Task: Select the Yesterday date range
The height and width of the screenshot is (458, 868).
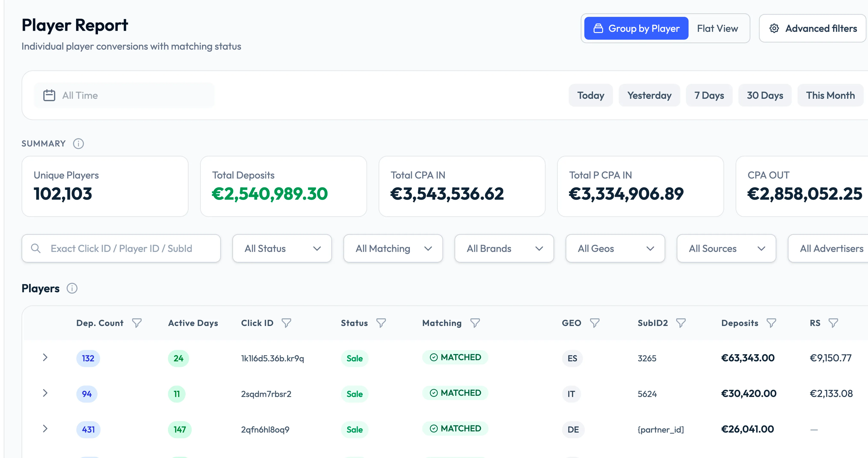Action: click(649, 95)
